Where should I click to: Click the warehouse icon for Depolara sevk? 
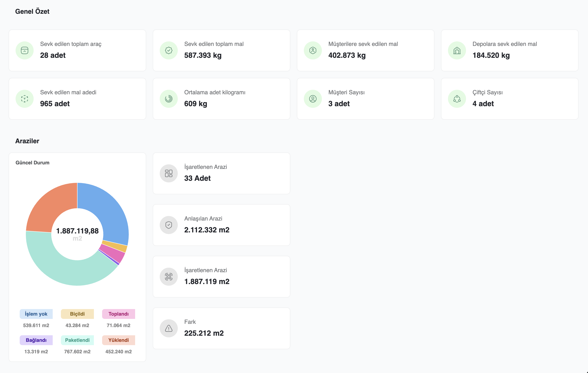click(x=457, y=51)
